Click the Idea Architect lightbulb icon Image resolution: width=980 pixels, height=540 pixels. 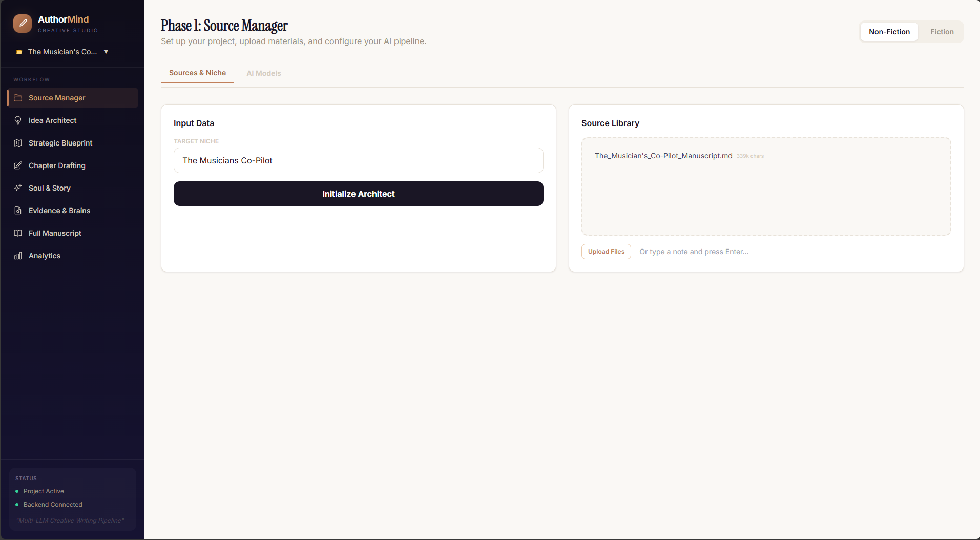pos(18,120)
